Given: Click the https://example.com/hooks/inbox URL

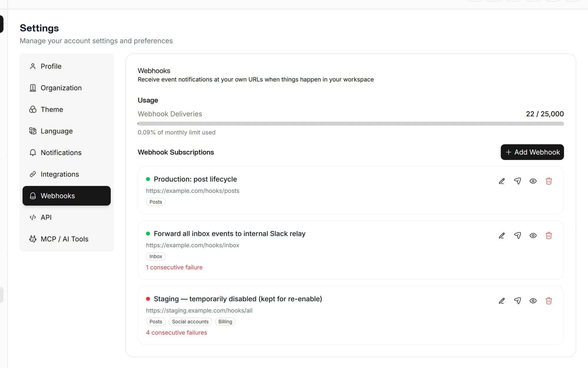Looking at the screenshot, I should [193, 245].
